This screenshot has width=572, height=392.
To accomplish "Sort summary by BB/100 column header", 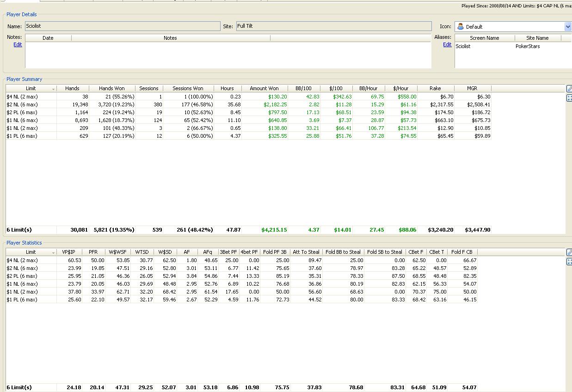I will tap(303, 88).
